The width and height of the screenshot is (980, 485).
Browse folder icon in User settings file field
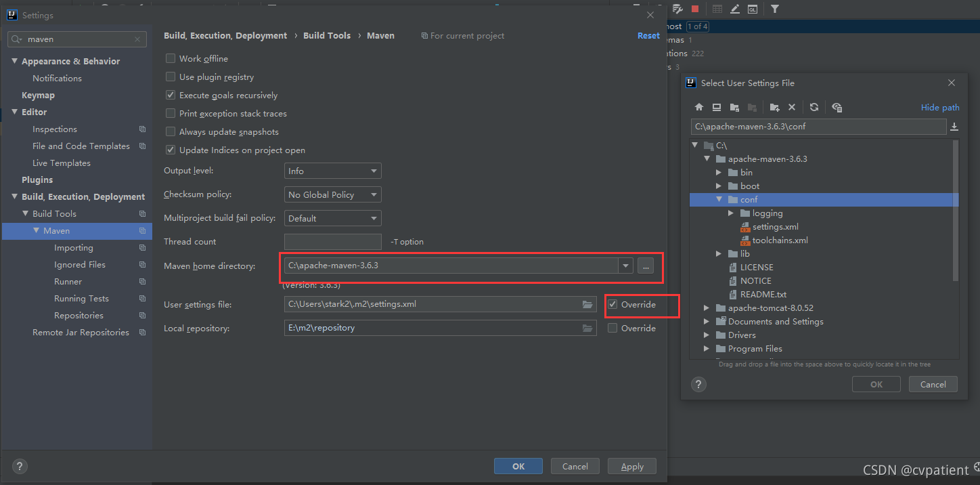pos(588,304)
